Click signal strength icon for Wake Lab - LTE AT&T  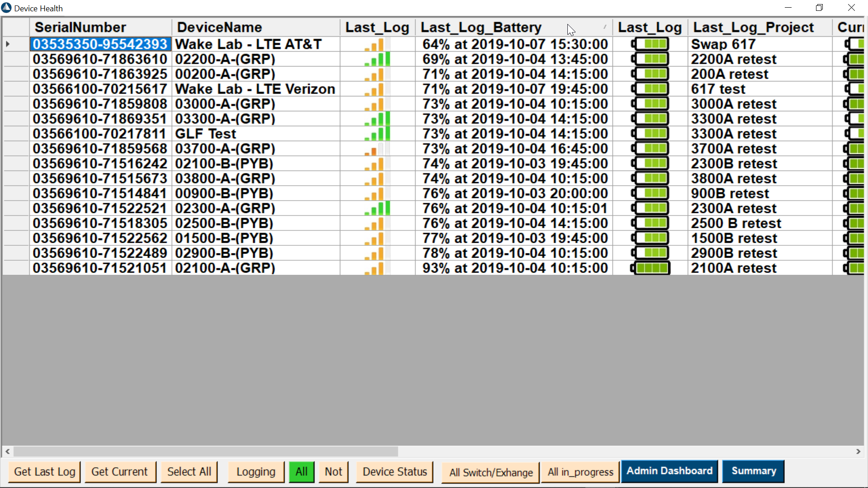pos(377,44)
